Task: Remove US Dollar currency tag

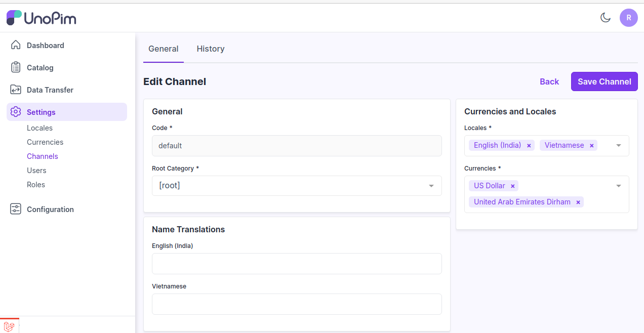Action: 512,186
